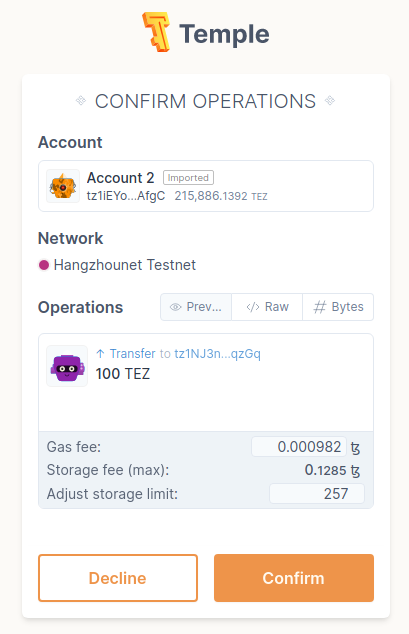Click the pink Hangzhounet network indicator dot
Image resolution: width=409 pixels, height=634 pixels.
[44, 265]
